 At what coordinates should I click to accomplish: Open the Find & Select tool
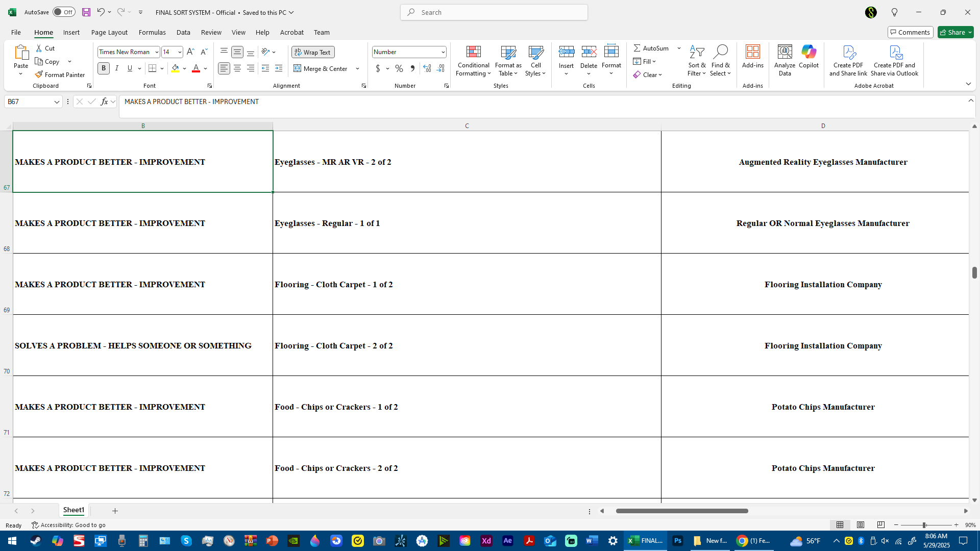pyautogui.click(x=720, y=52)
